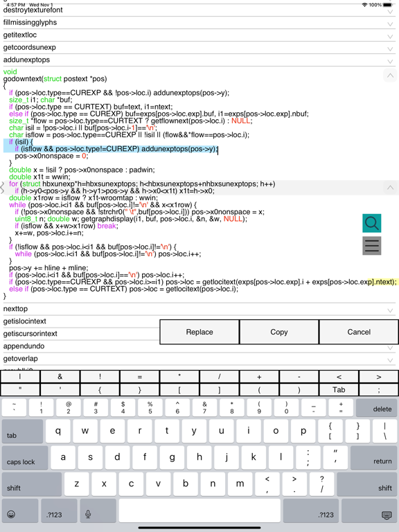The image size is (399, 532).
Task: Insert plus sign from shortcut bar
Action: click(259, 377)
